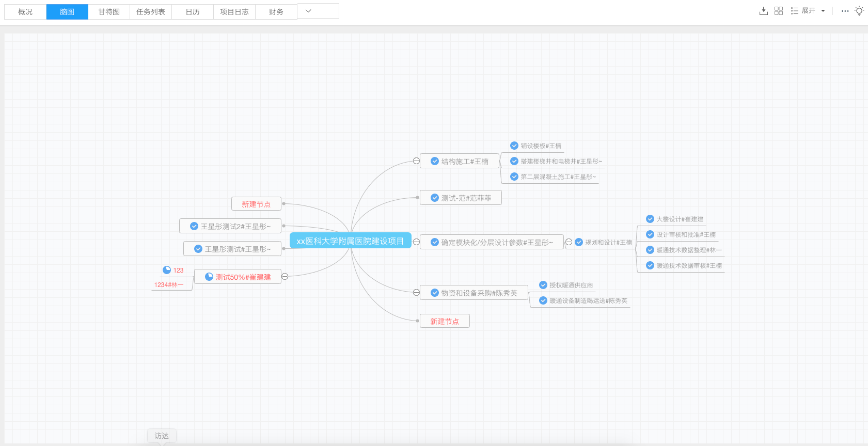
Task: Open the three-dot more options menu
Action: coord(845,11)
